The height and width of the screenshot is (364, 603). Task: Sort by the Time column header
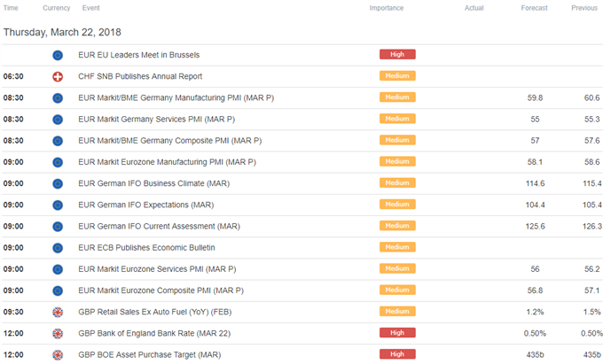11,8
